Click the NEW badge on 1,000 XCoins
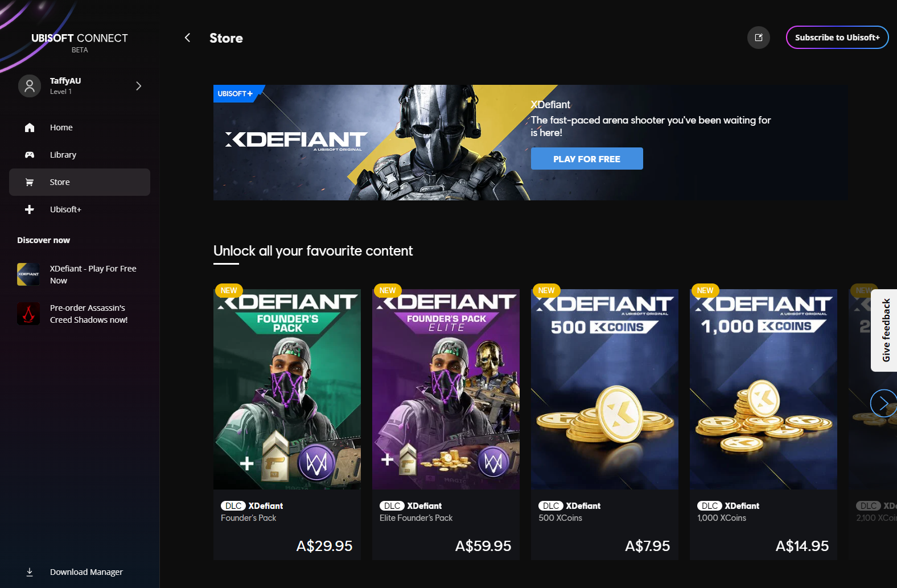This screenshot has width=897, height=588. point(705,290)
